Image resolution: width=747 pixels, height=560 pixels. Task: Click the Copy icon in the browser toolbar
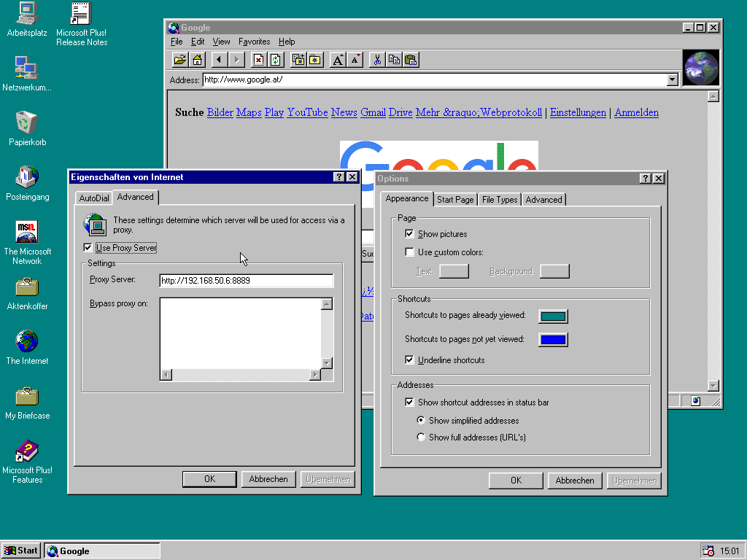click(393, 59)
